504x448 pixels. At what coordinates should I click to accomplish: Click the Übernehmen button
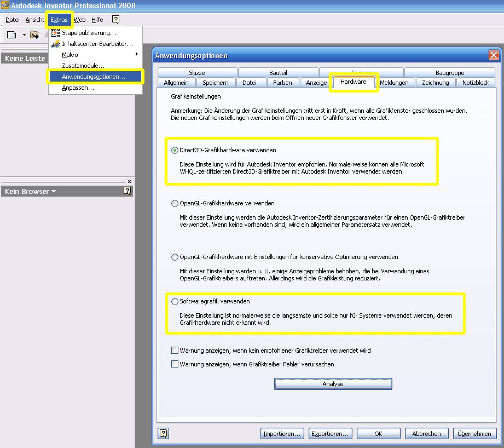pyautogui.click(x=474, y=434)
